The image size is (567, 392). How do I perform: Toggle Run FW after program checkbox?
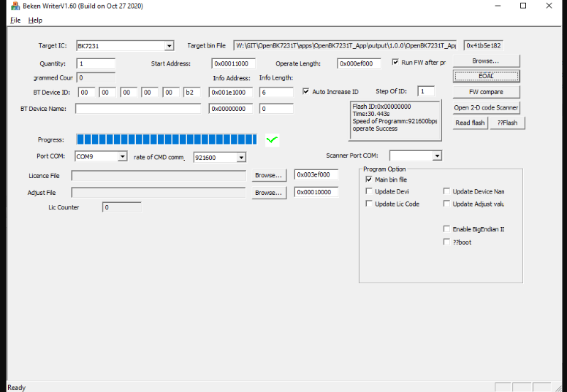click(395, 62)
